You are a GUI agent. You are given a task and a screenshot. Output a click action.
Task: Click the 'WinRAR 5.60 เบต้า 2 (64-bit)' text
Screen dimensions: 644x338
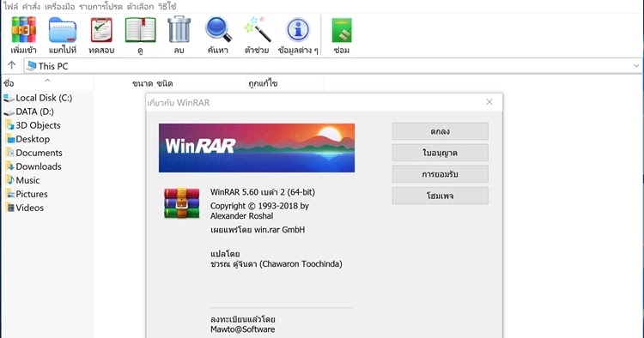pos(263,192)
